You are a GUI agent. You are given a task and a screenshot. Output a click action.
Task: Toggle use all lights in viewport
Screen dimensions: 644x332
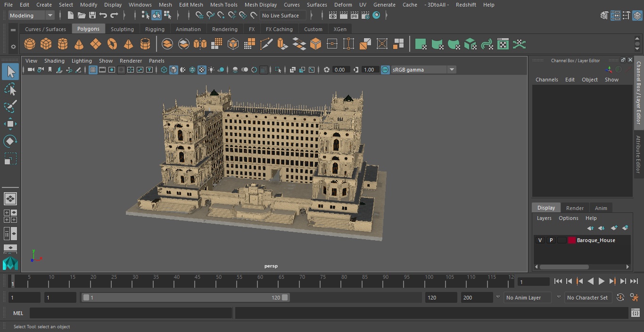[x=211, y=70]
